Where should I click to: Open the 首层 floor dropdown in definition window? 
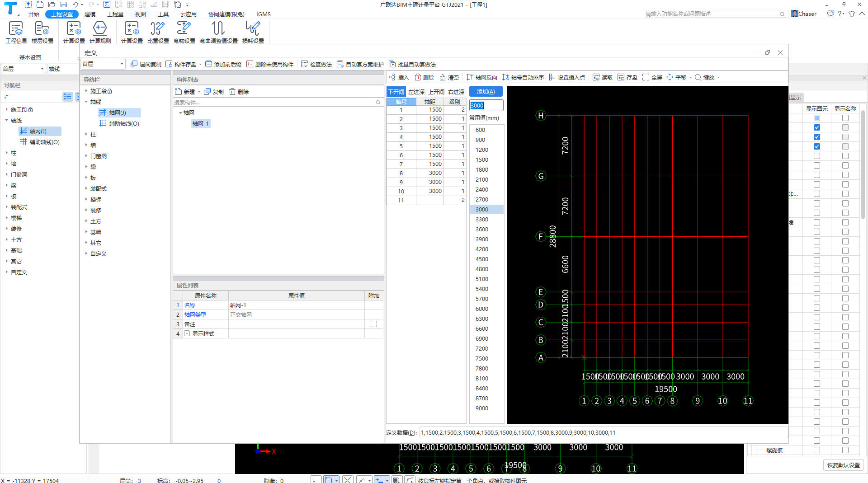(103, 64)
